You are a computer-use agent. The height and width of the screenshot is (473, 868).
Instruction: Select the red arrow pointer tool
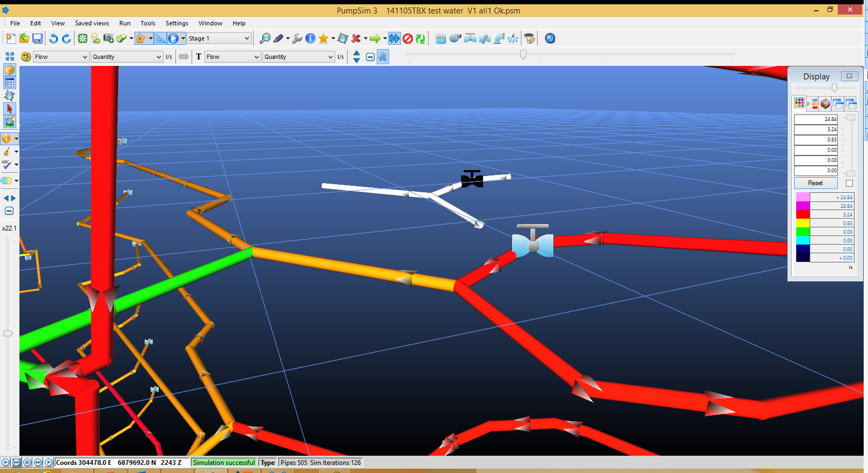[x=9, y=109]
